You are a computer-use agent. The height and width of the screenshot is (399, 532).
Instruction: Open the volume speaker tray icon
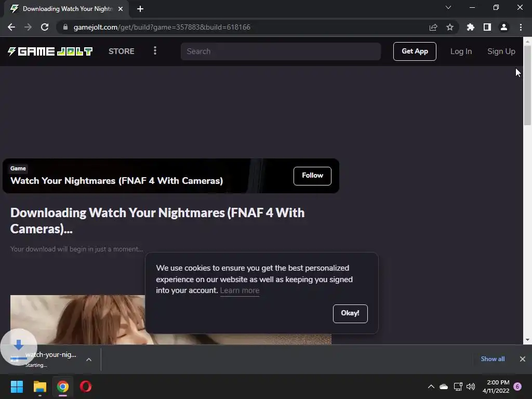pyautogui.click(x=471, y=387)
